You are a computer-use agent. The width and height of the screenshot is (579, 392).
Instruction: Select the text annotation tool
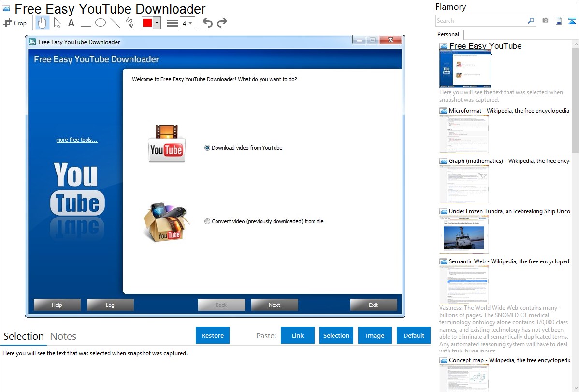coord(71,23)
